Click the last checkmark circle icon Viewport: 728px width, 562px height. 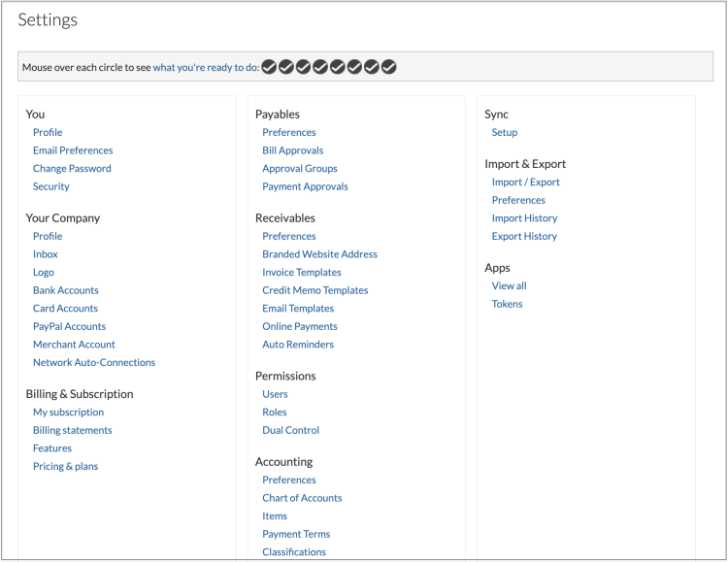pyautogui.click(x=388, y=67)
